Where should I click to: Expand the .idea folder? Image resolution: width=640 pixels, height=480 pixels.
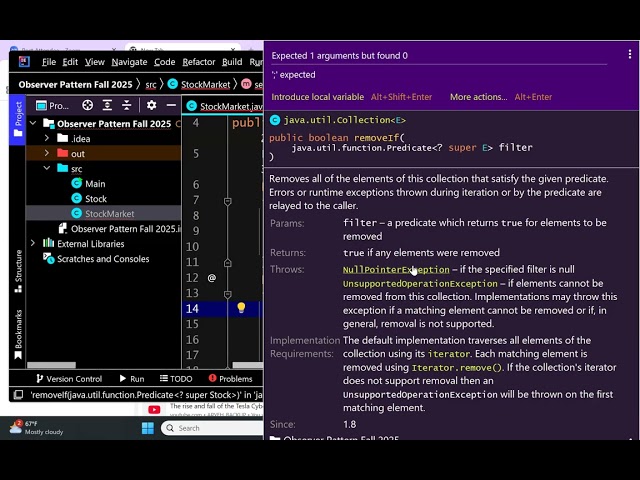(47, 139)
